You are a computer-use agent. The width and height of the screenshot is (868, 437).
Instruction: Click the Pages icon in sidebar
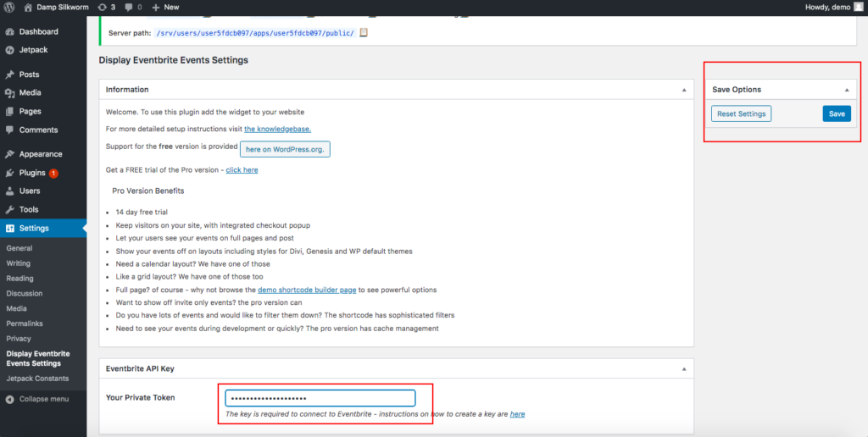click(9, 111)
